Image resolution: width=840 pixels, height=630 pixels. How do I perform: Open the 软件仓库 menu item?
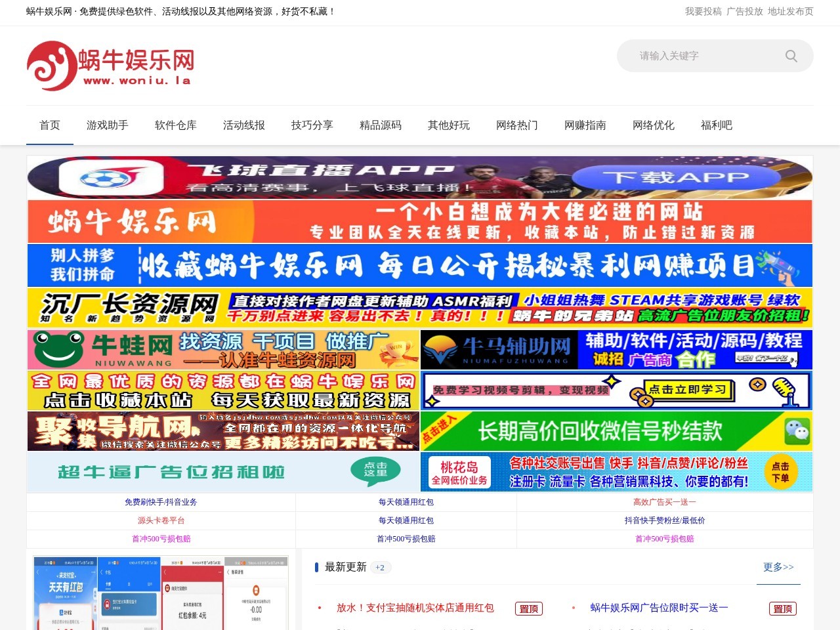[176, 125]
